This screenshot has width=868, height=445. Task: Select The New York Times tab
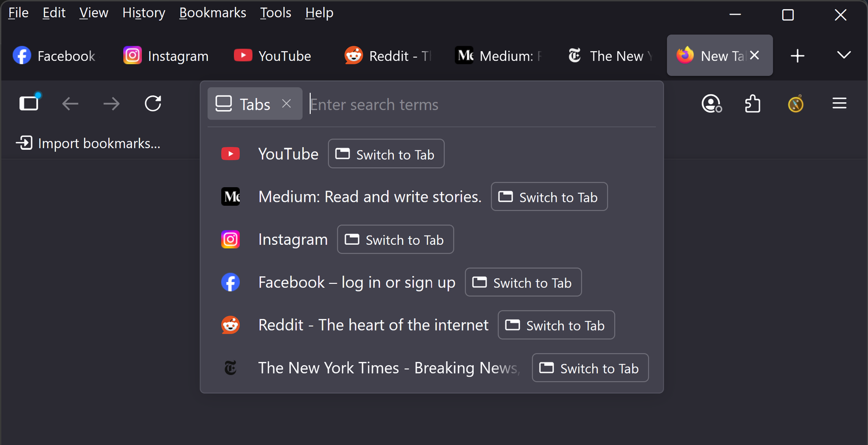(x=610, y=55)
